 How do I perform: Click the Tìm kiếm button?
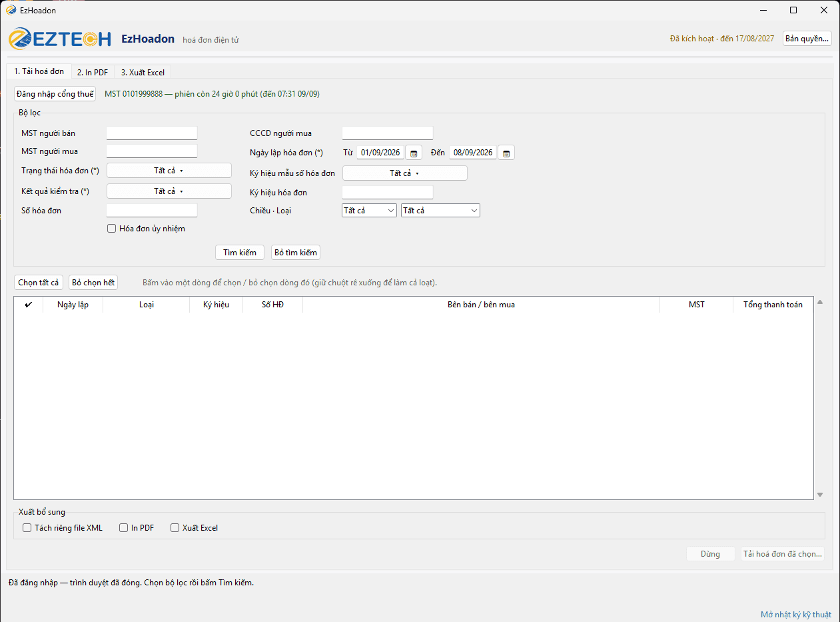pos(240,253)
